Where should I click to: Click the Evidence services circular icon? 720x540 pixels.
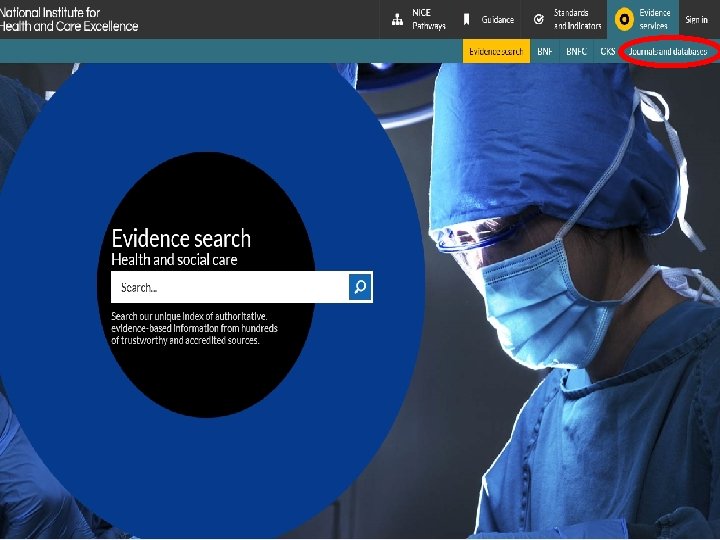(624, 19)
